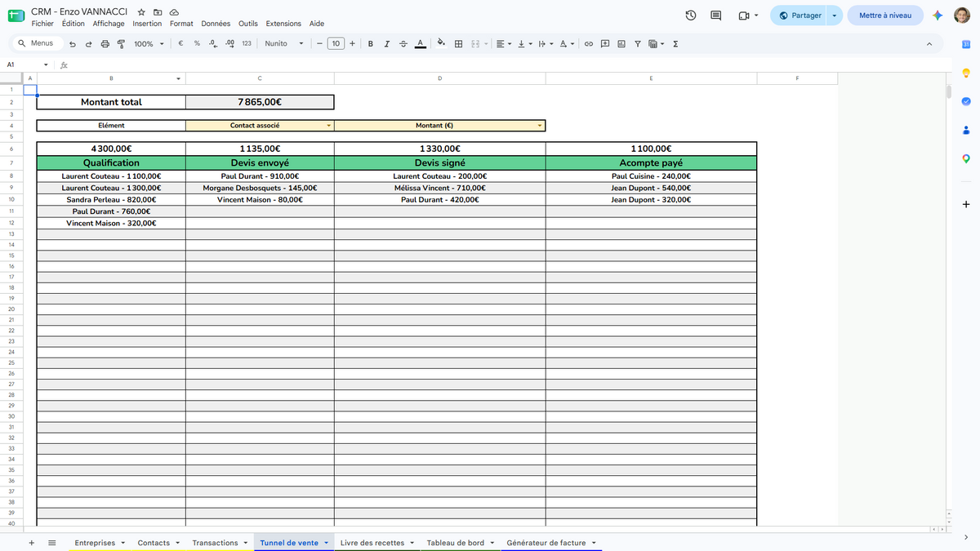The image size is (980, 551).
Task: Add a new sheet with plus
Action: [32, 543]
